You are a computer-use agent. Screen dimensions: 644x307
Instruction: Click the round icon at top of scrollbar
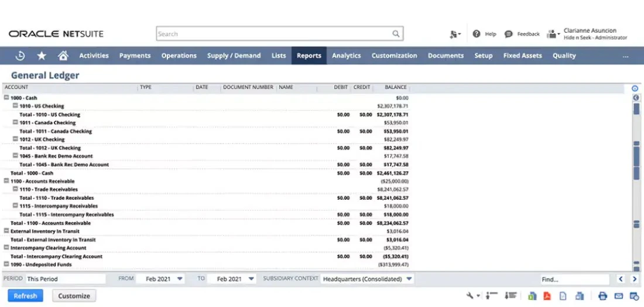pos(636,97)
